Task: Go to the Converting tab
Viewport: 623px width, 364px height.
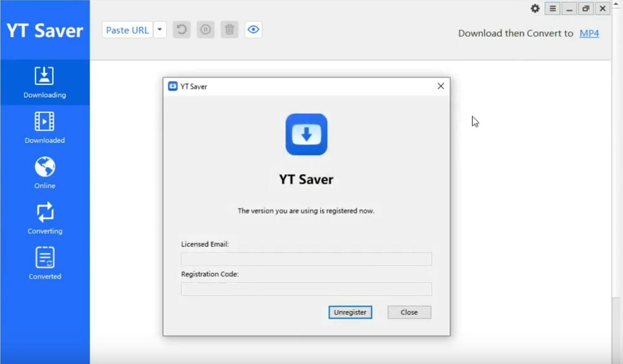Action: pos(45,218)
